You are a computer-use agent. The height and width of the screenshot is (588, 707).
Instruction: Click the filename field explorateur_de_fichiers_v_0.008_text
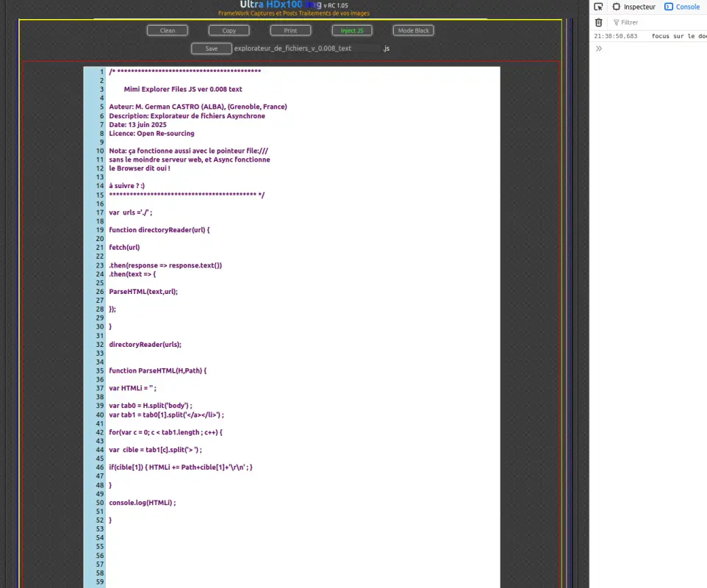[x=306, y=49]
